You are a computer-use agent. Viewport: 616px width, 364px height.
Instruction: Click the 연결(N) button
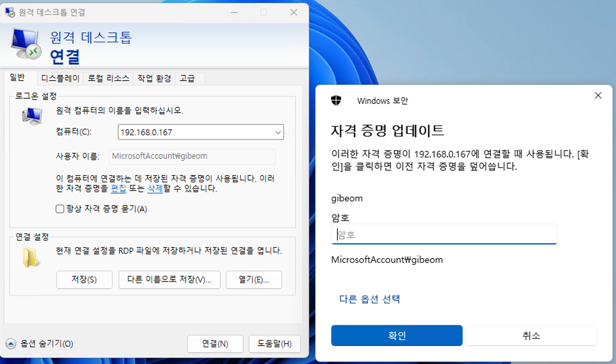pyautogui.click(x=215, y=344)
